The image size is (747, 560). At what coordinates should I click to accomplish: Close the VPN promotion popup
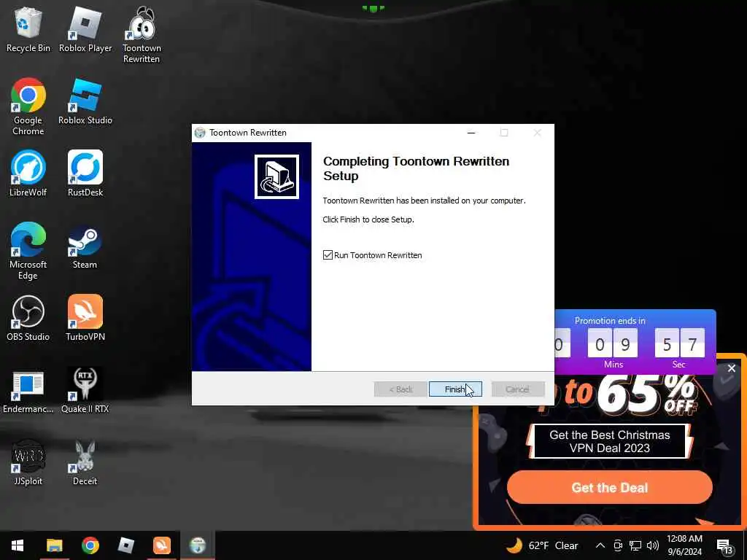pos(732,368)
